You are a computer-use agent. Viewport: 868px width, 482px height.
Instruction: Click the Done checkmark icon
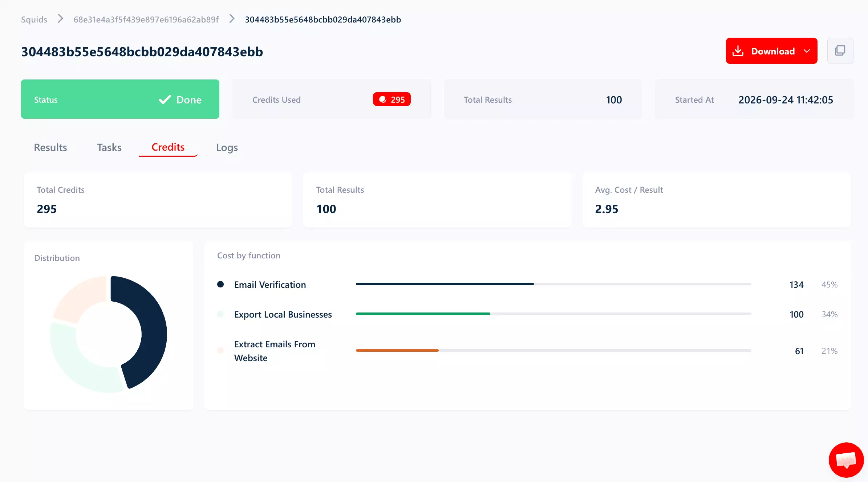coord(165,99)
